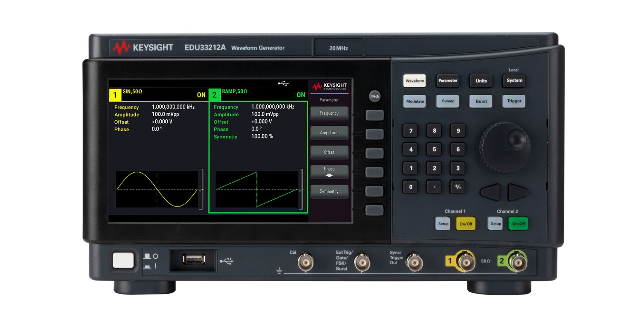Viewport: 644px width, 326px height.
Task: Tap numeric keypad digit 7
Action: [411, 131]
